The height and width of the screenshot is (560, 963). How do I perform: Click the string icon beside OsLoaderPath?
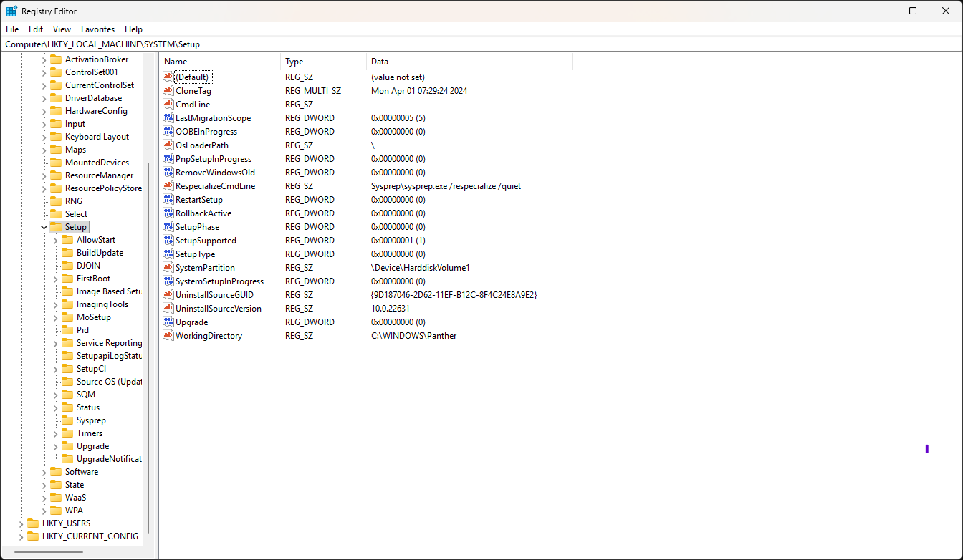coord(168,145)
